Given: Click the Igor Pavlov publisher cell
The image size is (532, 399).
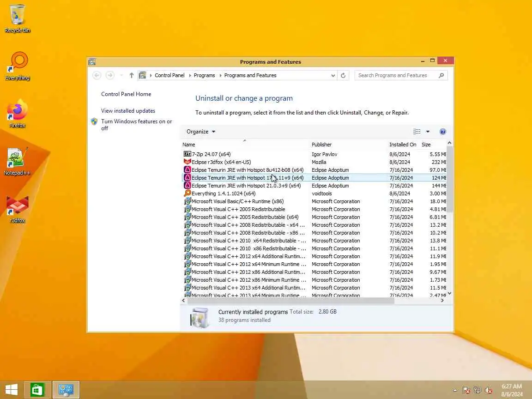Looking at the screenshot, I should click(x=324, y=154).
